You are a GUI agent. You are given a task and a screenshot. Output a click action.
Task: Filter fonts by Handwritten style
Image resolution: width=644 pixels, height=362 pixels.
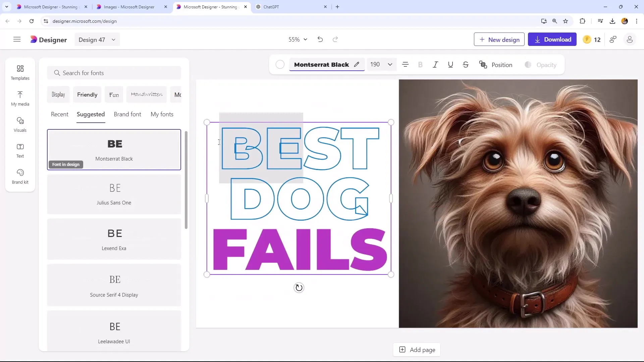(147, 95)
